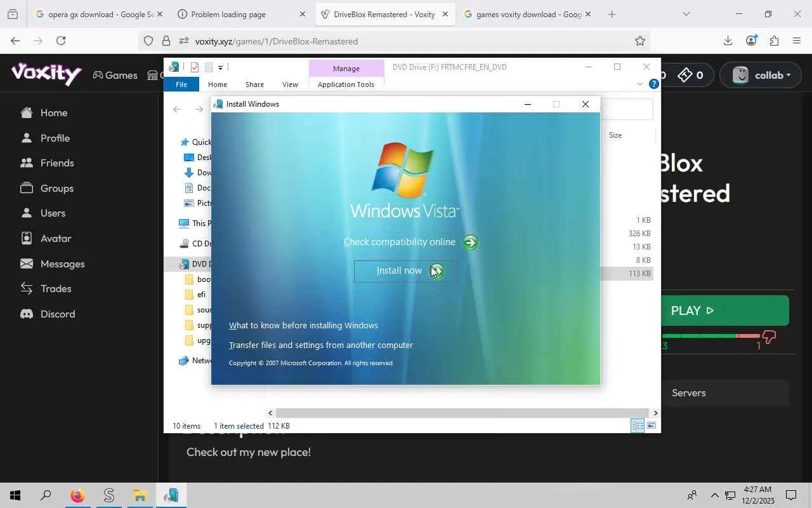Screen dimensions: 812x508
Task: Open File Explorer Help with the question mark
Action: click(x=654, y=84)
